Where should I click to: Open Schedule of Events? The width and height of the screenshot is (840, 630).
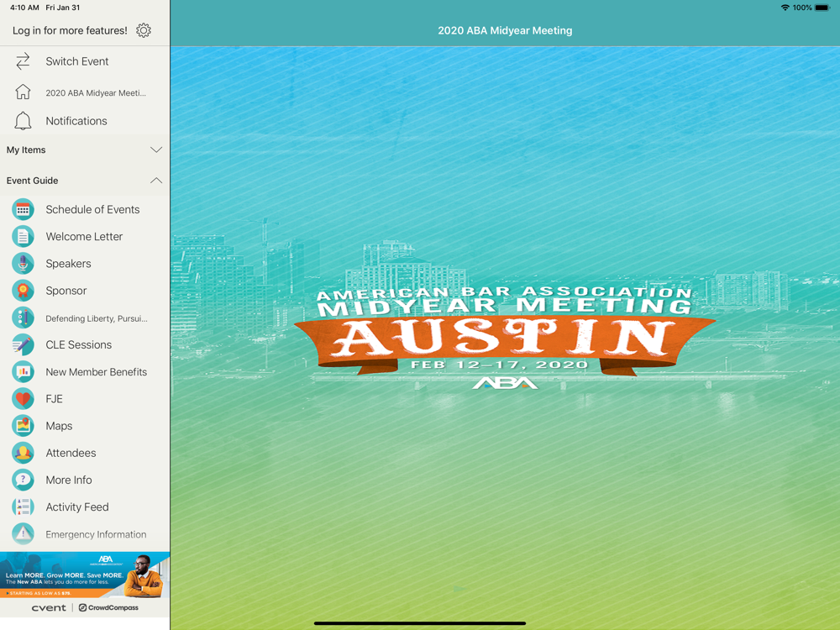(85, 209)
